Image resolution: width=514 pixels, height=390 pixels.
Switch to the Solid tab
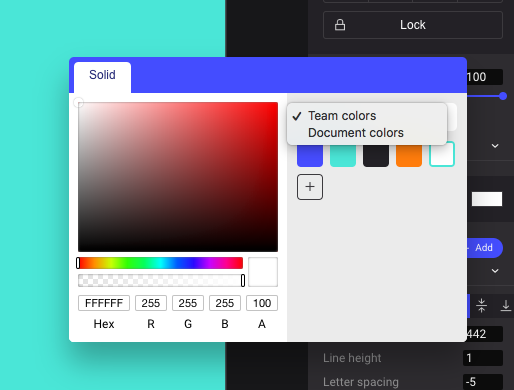[x=102, y=75]
